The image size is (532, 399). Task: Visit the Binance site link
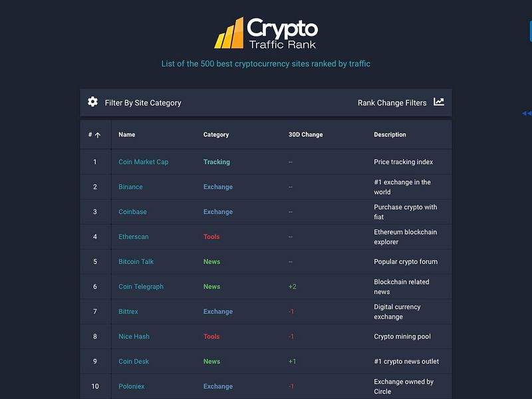130,187
